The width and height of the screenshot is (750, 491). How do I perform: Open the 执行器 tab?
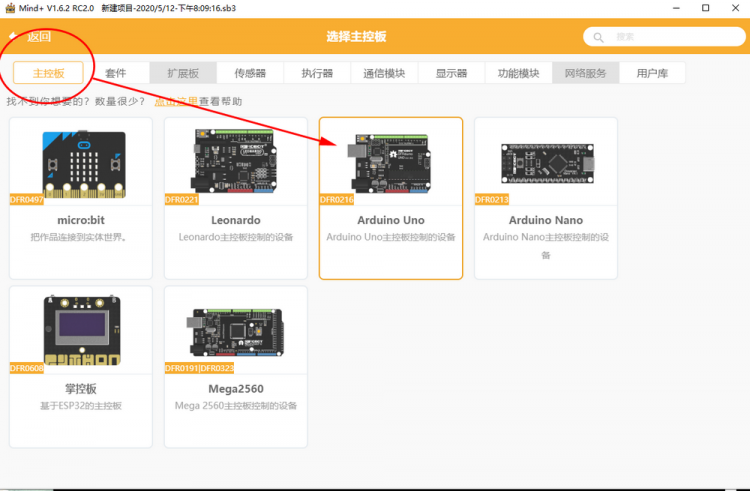317,73
